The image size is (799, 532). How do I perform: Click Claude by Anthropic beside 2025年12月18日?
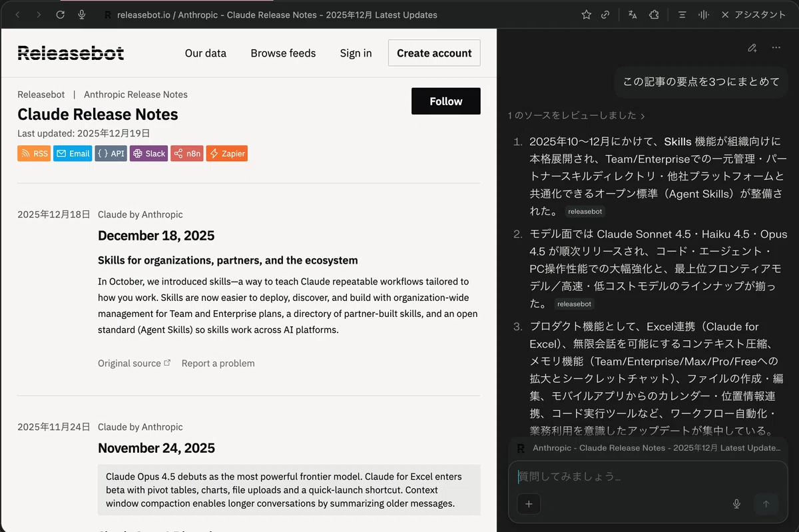(140, 214)
